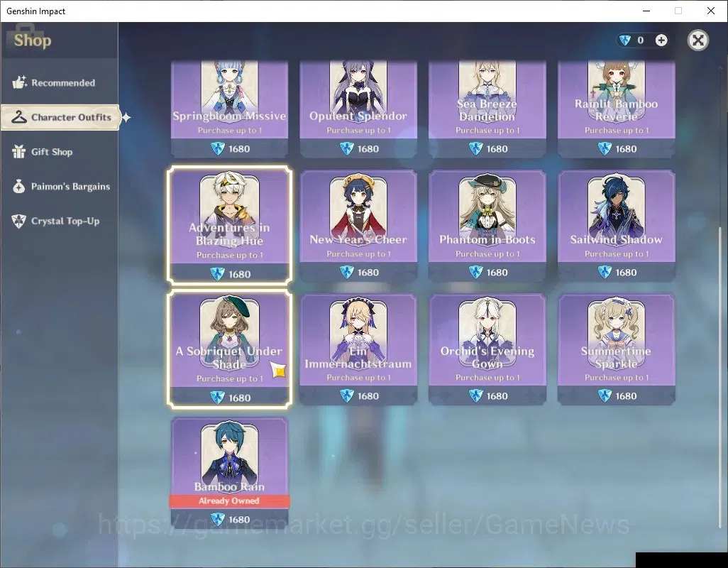Select New Year's Cheer outfit
This screenshot has width=728, height=568.
click(358, 226)
